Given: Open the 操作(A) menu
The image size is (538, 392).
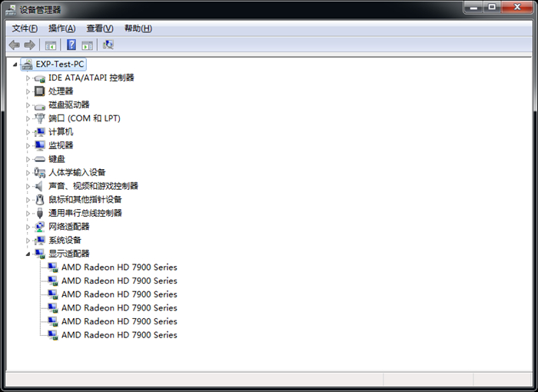Looking at the screenshot, I should [61, 28].
